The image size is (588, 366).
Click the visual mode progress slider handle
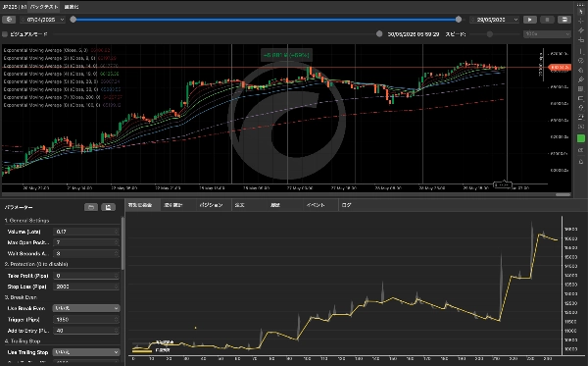click(x=379, y=34)
